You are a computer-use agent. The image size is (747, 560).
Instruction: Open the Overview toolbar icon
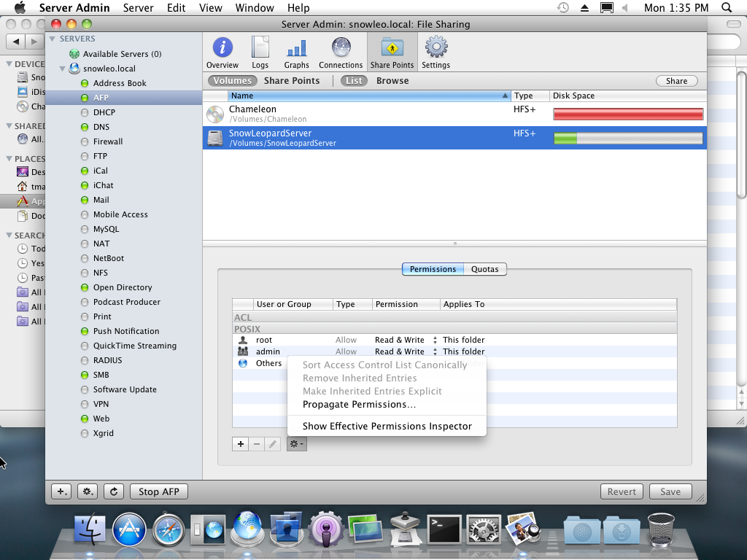point(222,52)
